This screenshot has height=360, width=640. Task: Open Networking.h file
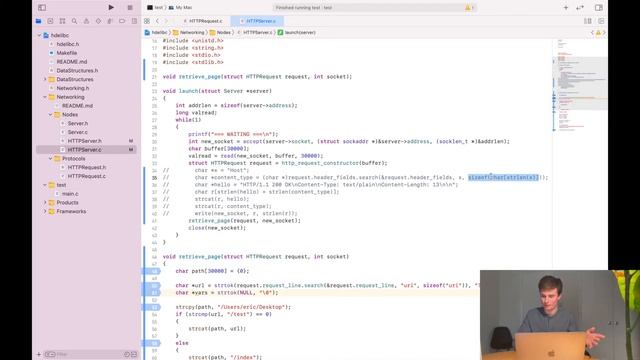click(72, 88)
